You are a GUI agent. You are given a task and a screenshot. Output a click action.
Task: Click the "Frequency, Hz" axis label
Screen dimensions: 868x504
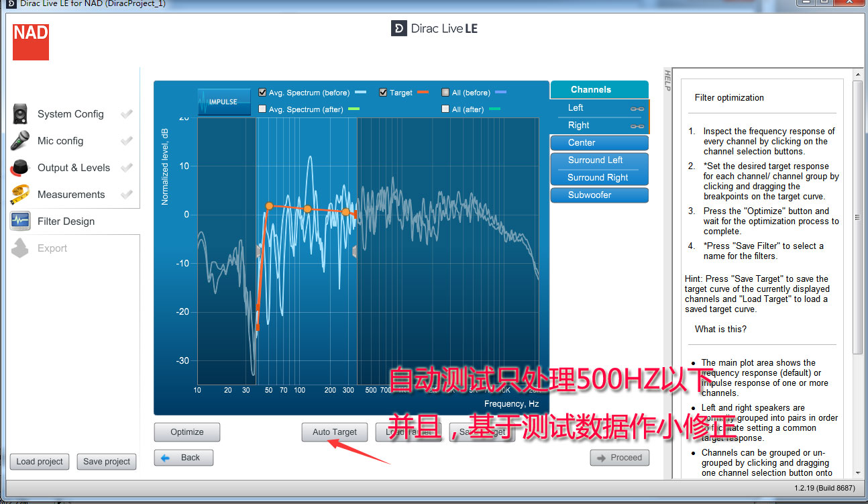(512, 403)
